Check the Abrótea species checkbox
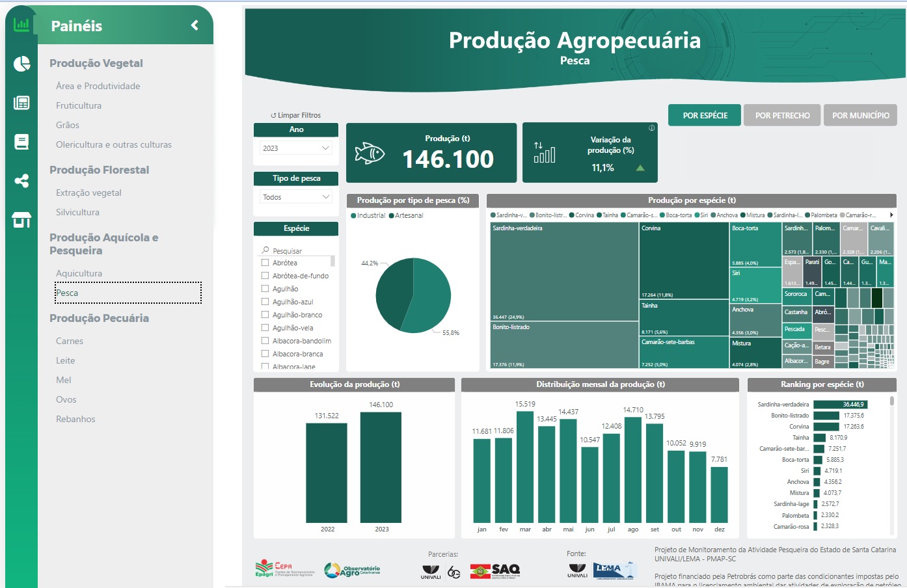Viewport: 907px width, 588px height. coord(265,263)
